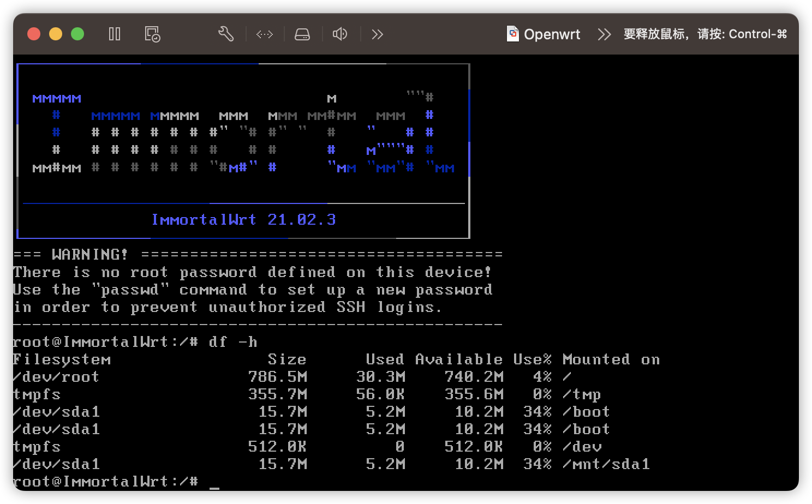The height and width of the screenshot is (504, 812).
Task: Click the /dev/root filesystem row
Action: (x=291, y=377)
